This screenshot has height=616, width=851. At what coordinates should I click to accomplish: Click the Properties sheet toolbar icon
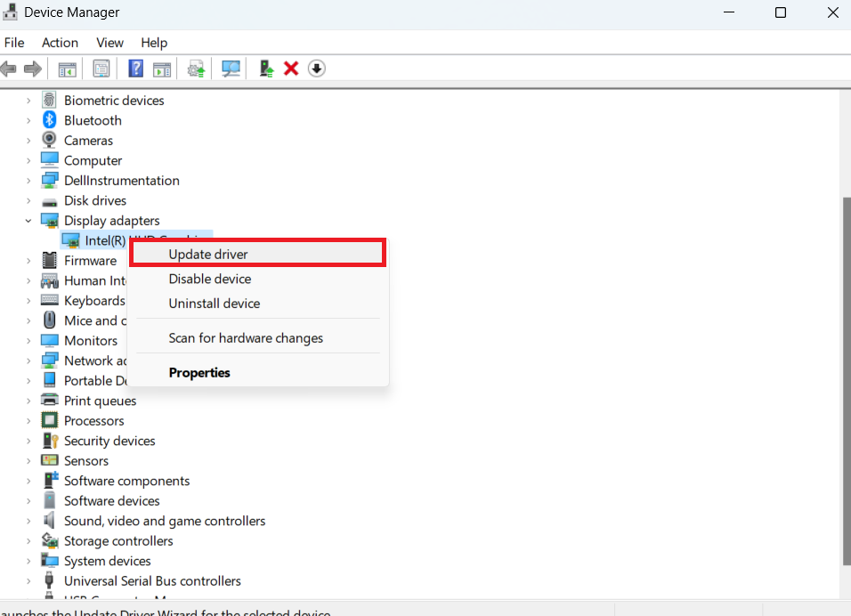click(x=101, y=69)
